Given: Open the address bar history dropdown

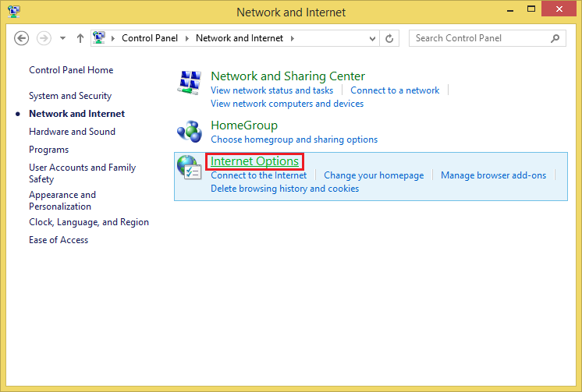Looking at the screenshot, I should pos(372,38).
